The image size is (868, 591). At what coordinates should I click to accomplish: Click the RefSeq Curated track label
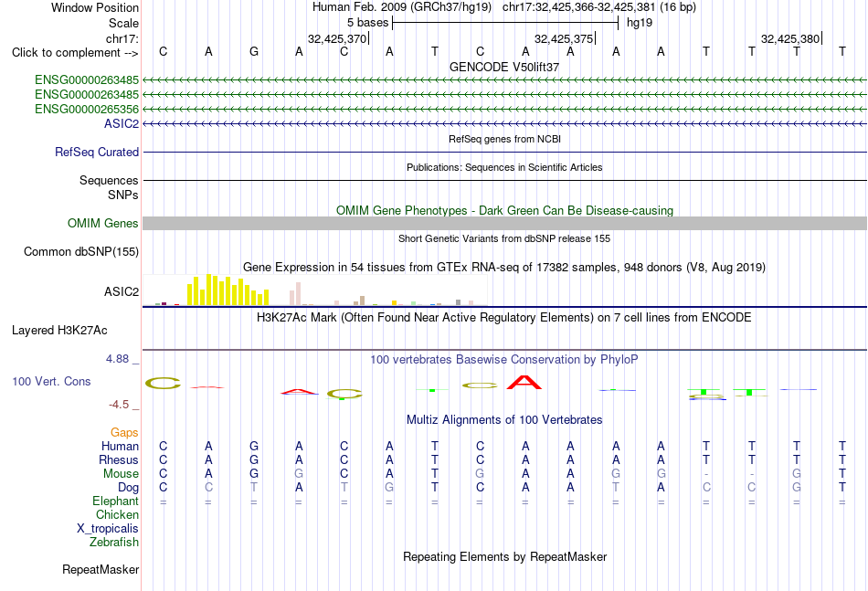(97, 152)
